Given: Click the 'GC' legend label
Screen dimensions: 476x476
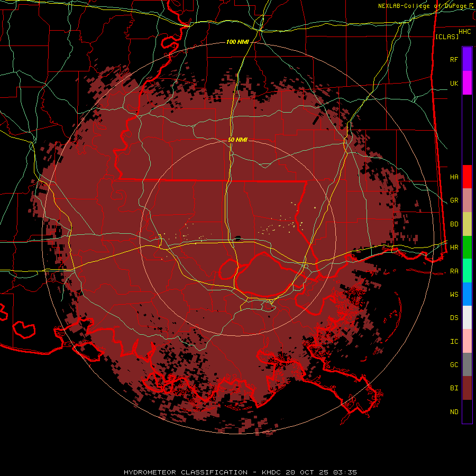Looking at the screenshot, I should 454,365.
